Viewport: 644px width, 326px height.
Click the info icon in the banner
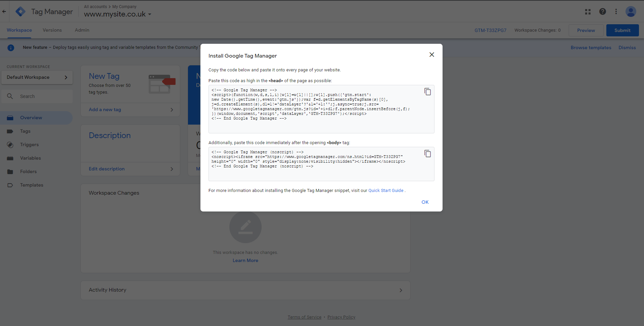coord(11,48)
